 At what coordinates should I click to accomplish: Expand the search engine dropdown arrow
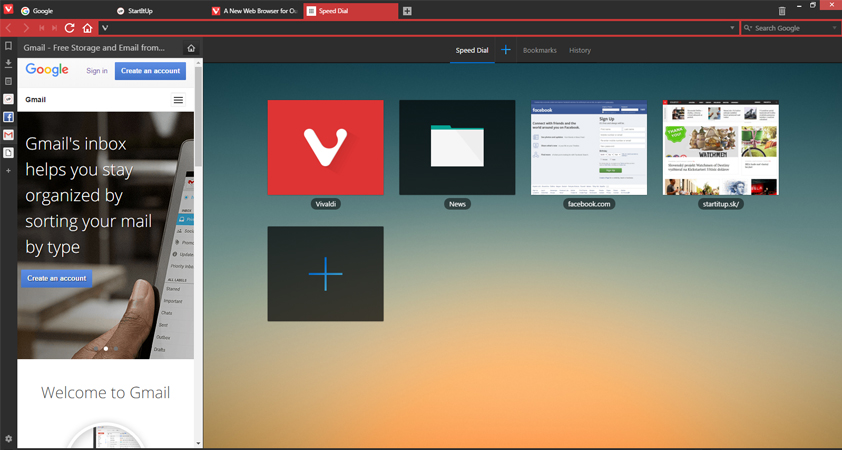pos(835,28)
